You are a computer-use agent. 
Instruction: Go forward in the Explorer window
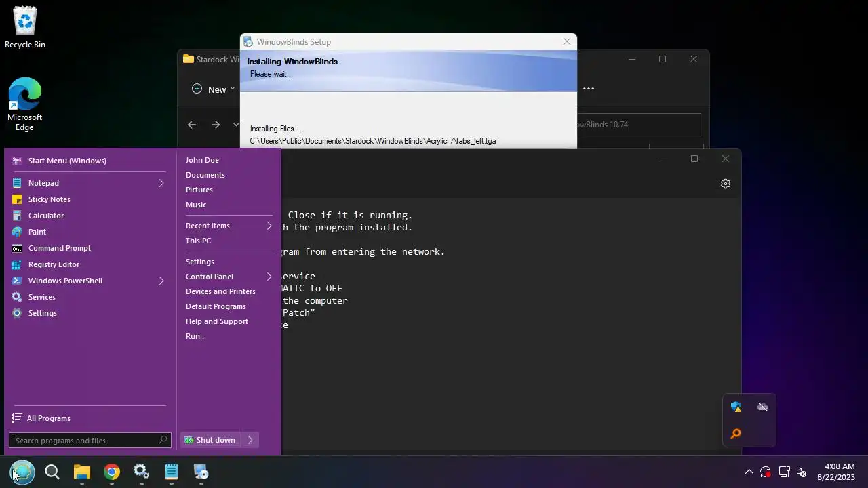(216, 125)
